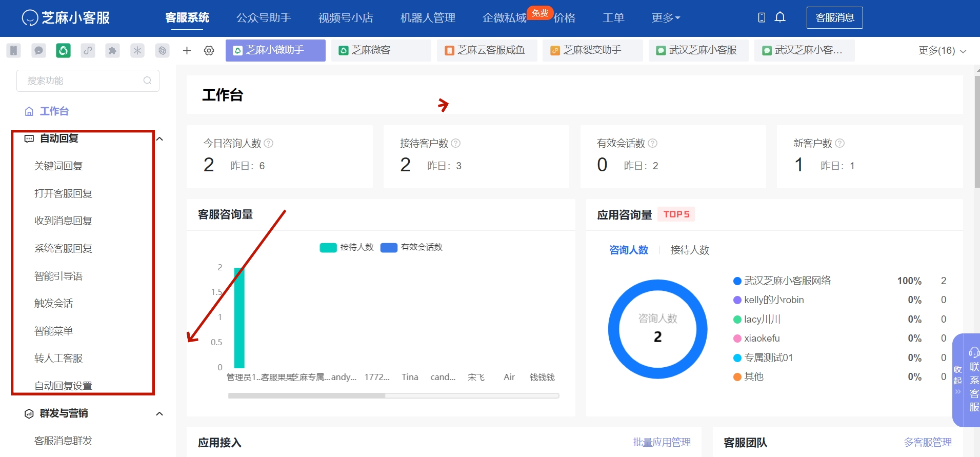Open 批量应用管理 link
The height and width of the screenshot is (457, 980).
(662, 442)
